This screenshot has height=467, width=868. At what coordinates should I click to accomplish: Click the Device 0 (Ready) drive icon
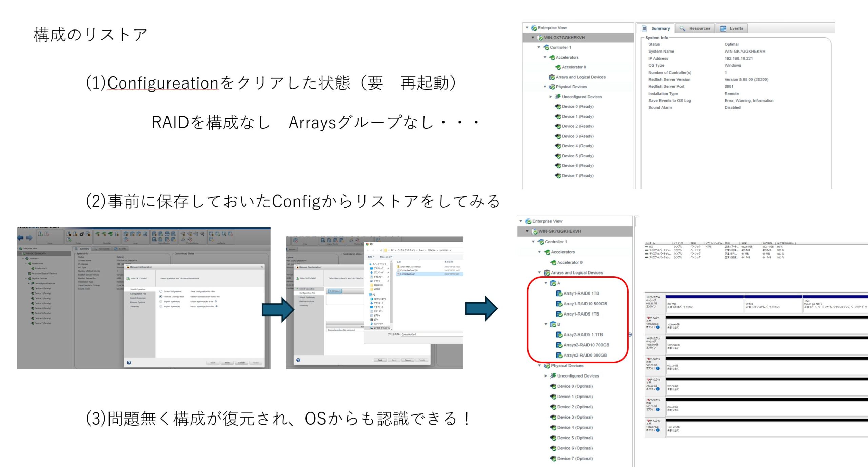tap(557, 106)
